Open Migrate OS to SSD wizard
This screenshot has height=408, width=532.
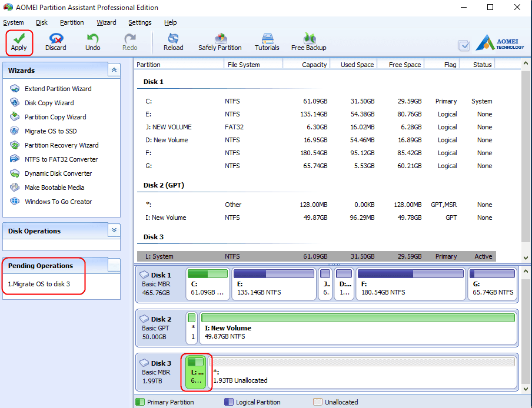(x=50, y=131)
